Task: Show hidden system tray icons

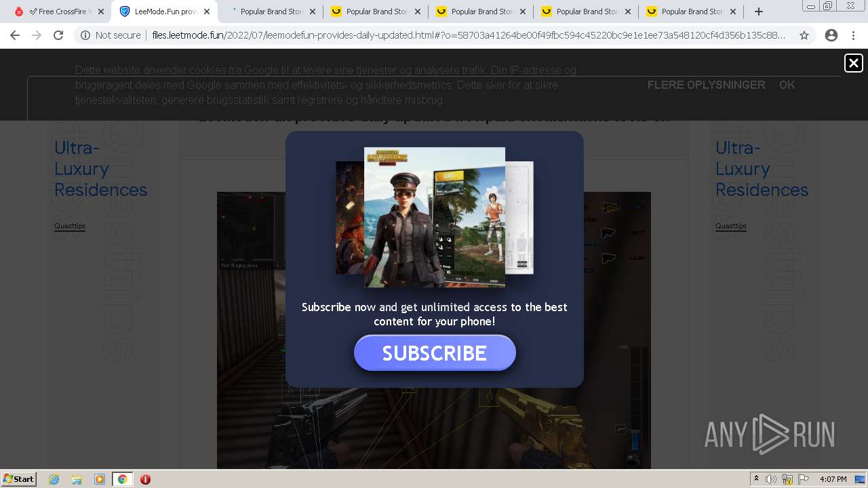Action: (x=756, y=479)
